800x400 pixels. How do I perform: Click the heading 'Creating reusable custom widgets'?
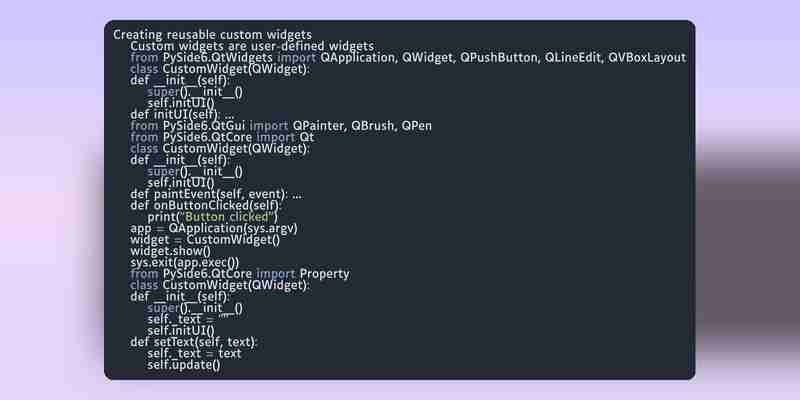click(x=212, y=35)
